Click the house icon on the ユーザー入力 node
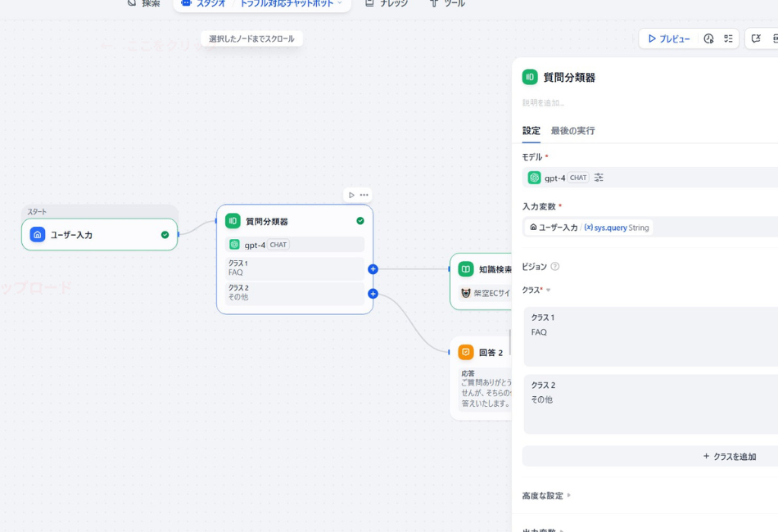778x532 pixels. (36, 235)
